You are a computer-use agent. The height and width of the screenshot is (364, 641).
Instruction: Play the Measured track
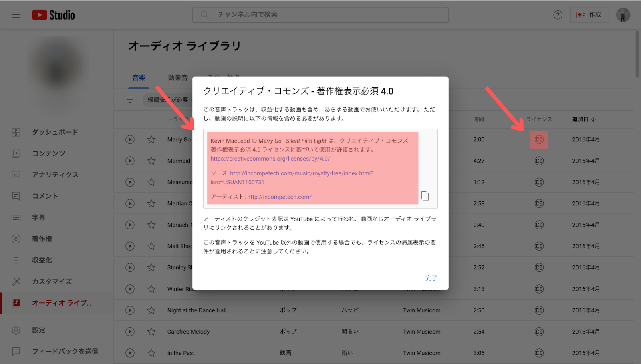coord(130,182)
